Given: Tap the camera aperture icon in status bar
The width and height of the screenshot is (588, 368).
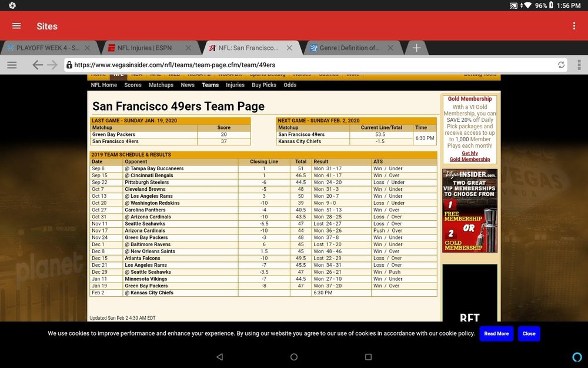Looking at the screenshot, I should (x=12, y=5).
